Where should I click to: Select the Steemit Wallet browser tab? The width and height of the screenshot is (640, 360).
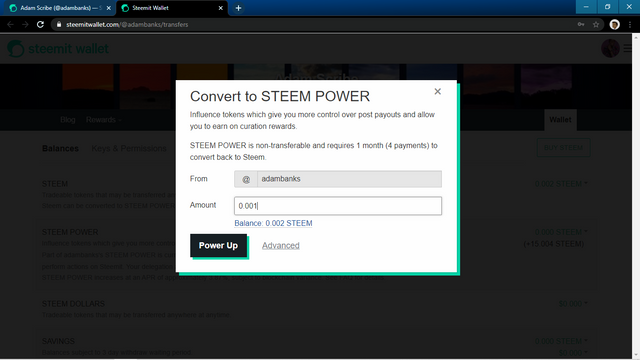(x=171, y=8)
